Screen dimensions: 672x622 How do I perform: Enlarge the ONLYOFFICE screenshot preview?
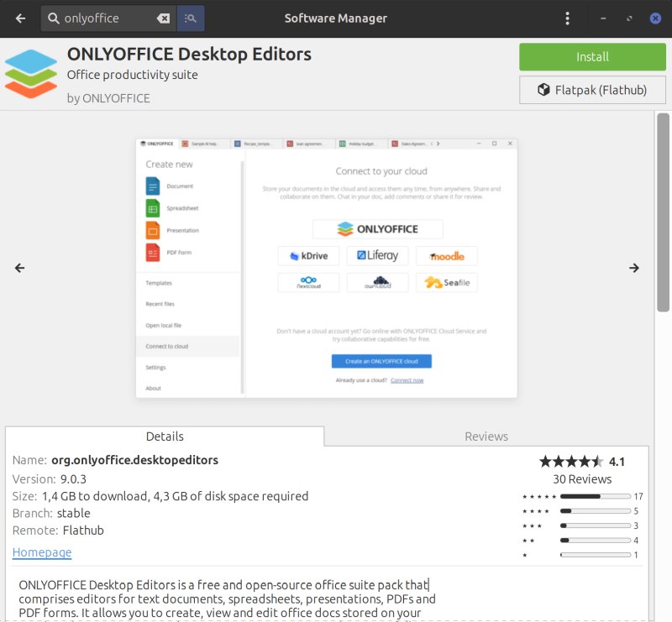click(x=327, y=268)
